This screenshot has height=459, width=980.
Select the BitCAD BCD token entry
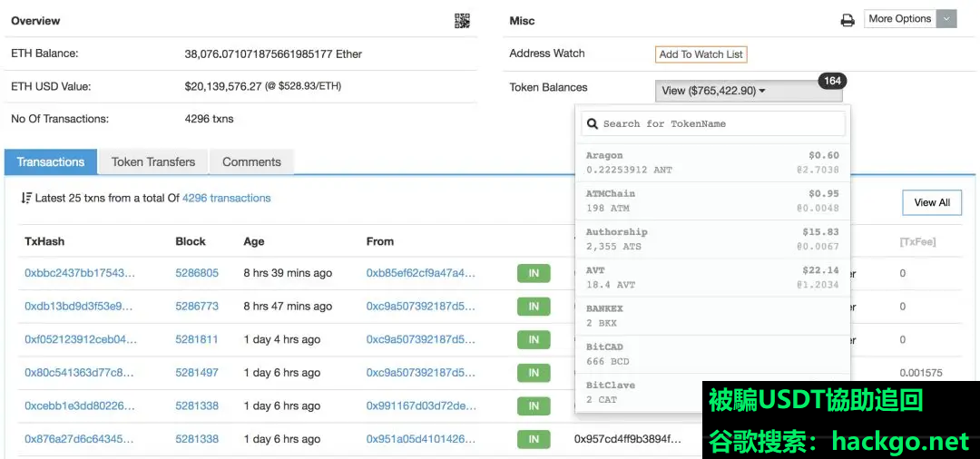(712, 354)
